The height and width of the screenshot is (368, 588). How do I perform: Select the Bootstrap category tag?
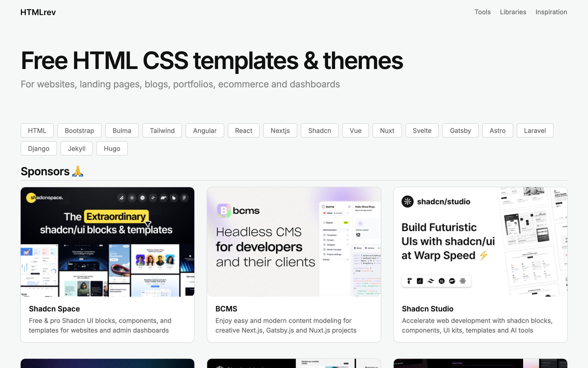79,130
